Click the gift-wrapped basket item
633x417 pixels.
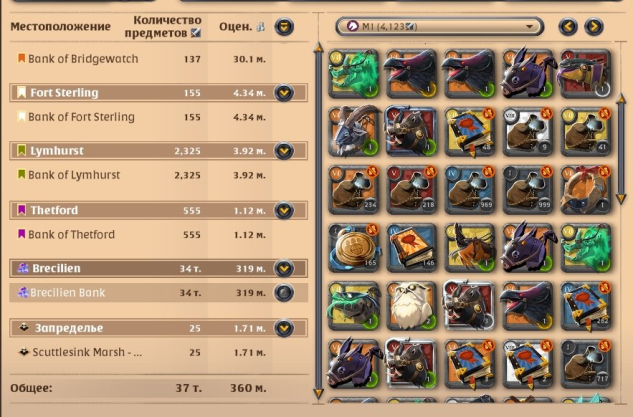point(586,189)
